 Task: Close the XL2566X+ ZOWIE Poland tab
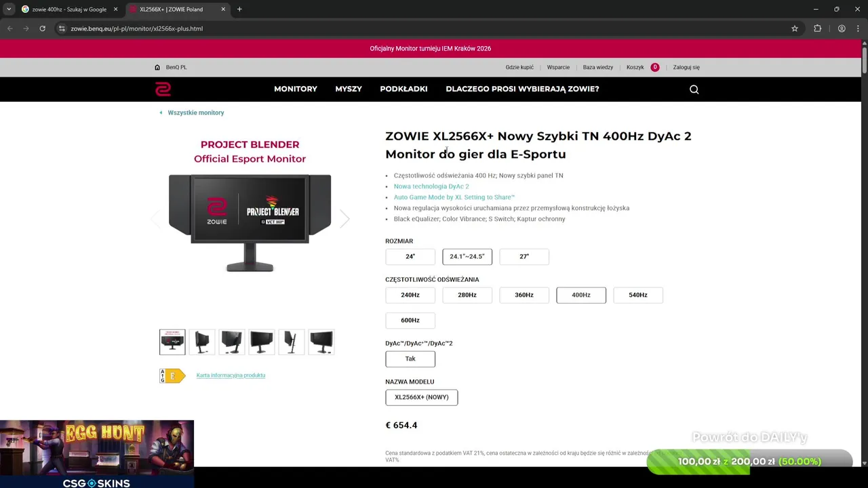point(223,9)
